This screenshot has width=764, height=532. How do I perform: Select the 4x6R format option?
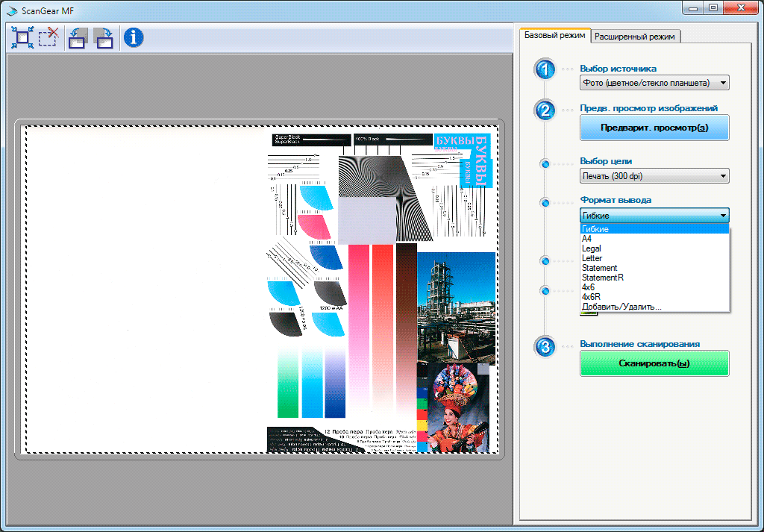click(x=654, y=297)
